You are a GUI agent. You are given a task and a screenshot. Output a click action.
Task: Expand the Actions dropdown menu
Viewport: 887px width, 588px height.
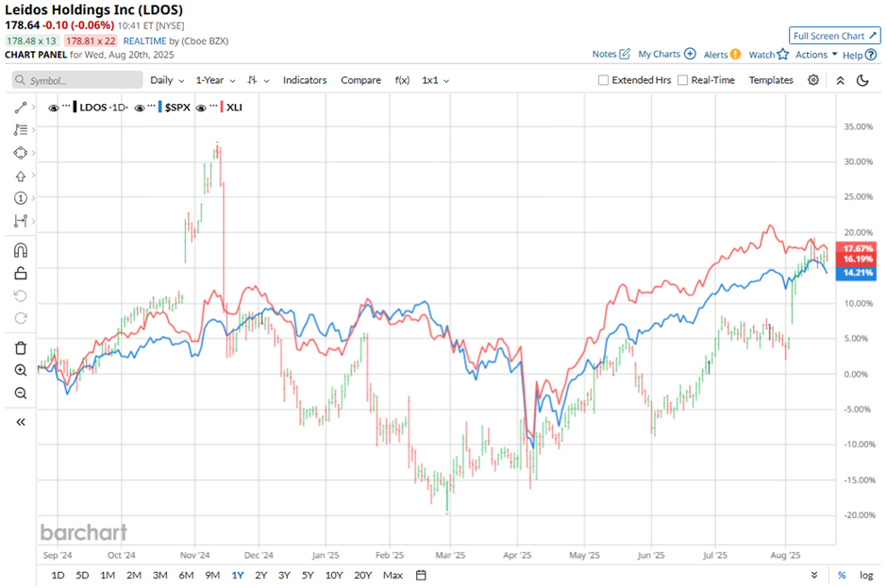pyautogui.click(x=815, y=55)
